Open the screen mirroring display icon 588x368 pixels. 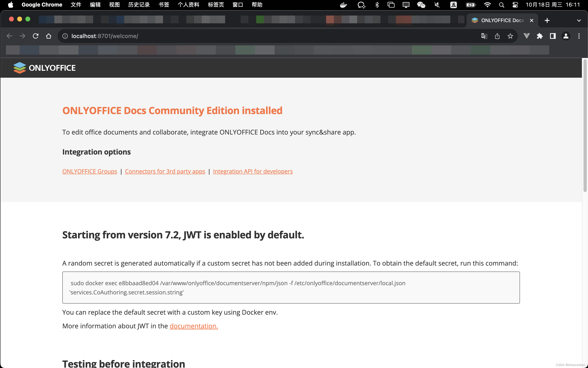(406, 5)
